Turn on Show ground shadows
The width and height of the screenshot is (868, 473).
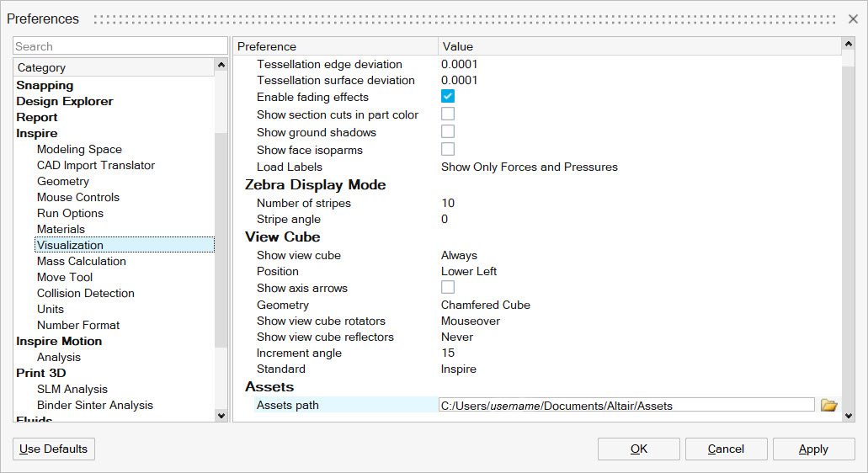(x=448, y=132)
